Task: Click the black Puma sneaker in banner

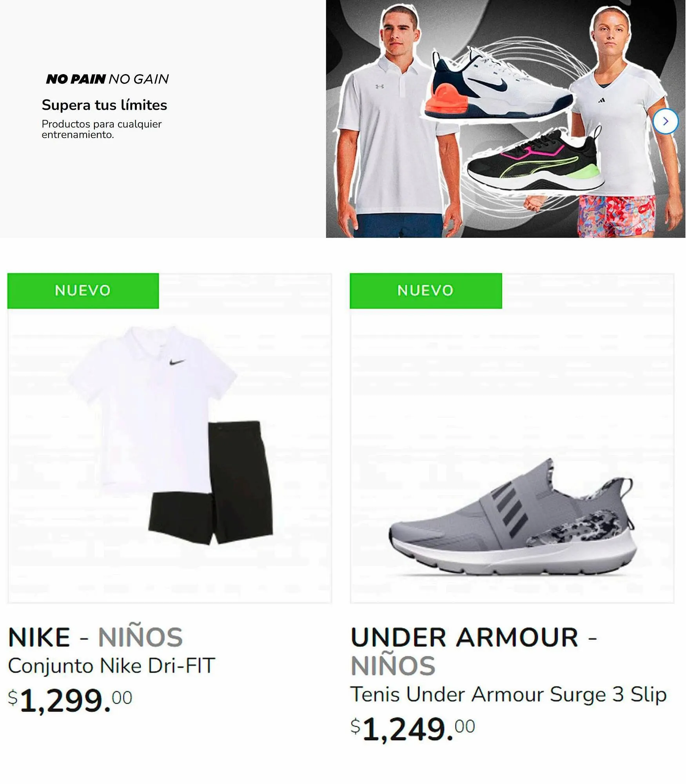Action: [535, 161]
